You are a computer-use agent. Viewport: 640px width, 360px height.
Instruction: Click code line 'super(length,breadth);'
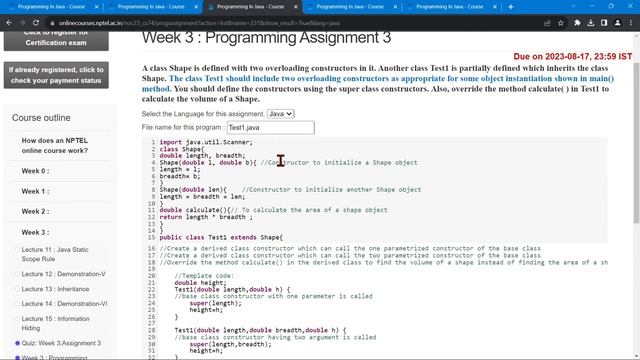230,344
